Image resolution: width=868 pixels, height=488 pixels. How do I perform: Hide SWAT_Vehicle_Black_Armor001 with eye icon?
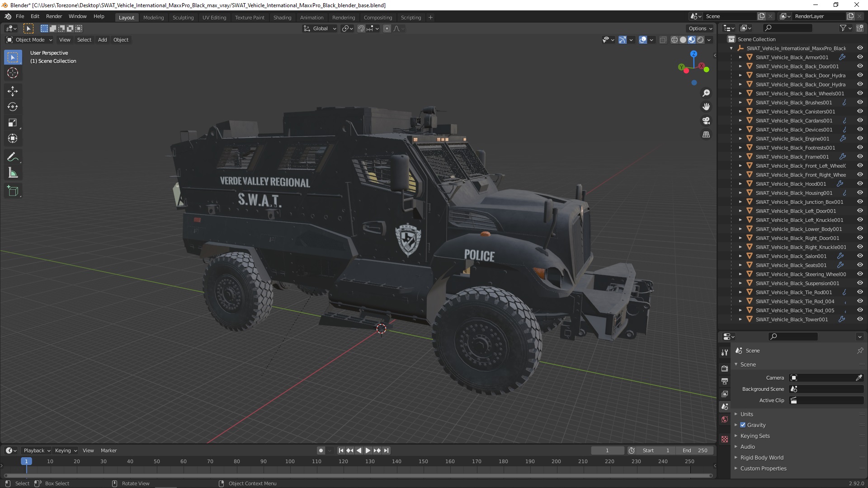[860, 57]
